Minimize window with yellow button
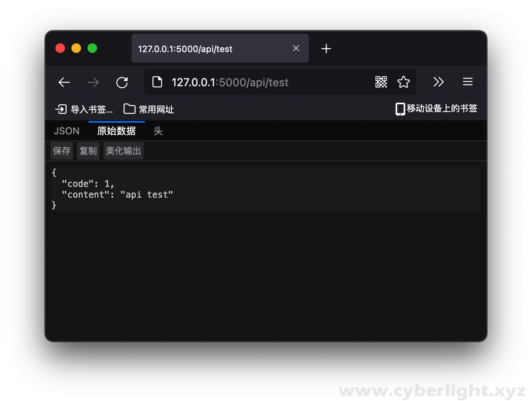532x401 pixels. click(x=76, y=48)
